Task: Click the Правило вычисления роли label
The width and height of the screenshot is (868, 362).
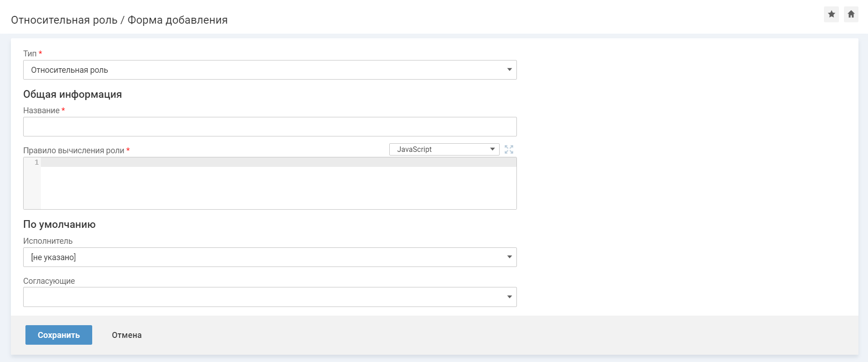Action: 74,151
